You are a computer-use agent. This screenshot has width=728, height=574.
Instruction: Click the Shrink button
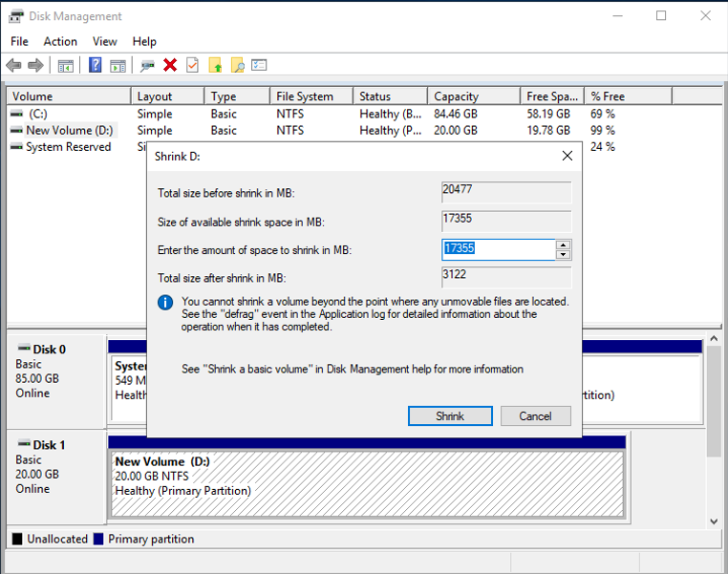[x=450, y=415]
